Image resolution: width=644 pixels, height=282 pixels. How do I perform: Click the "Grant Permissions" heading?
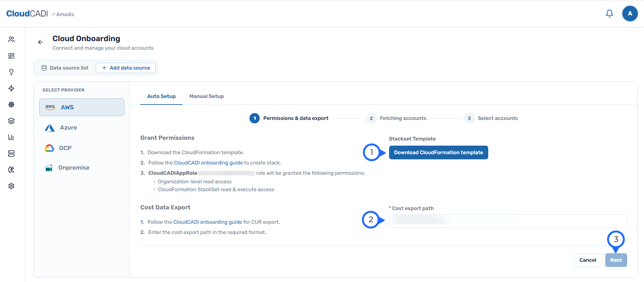pos(167,138)
